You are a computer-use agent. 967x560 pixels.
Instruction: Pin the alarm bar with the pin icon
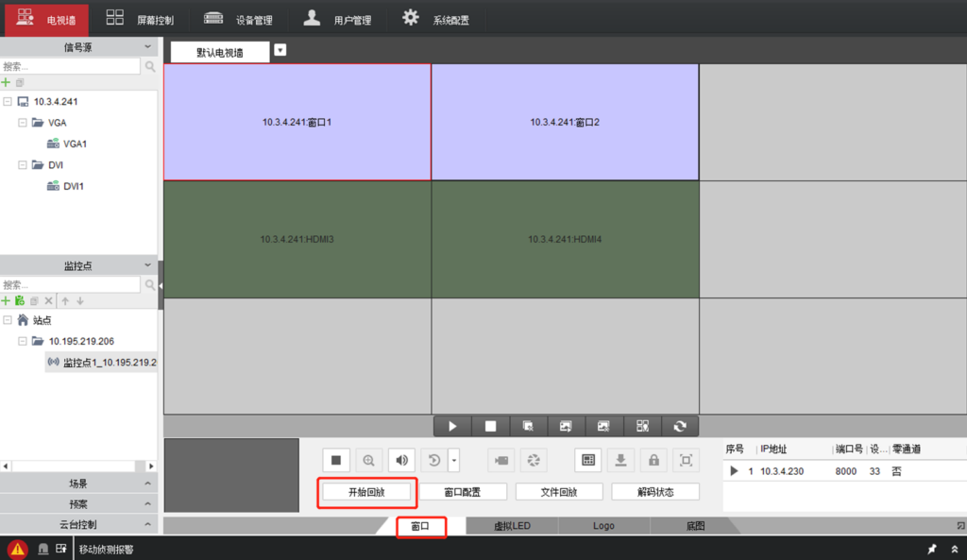[932, 549]
